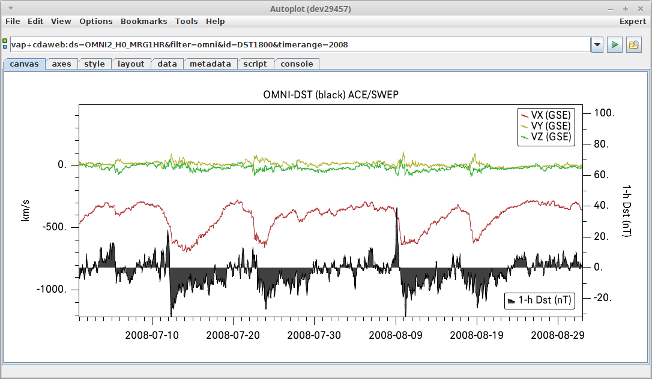Click the right axis label 1-h Dst (nT)
Viewport: 652px width, 379px height.
pyautogui.click(x=627, y=211)
